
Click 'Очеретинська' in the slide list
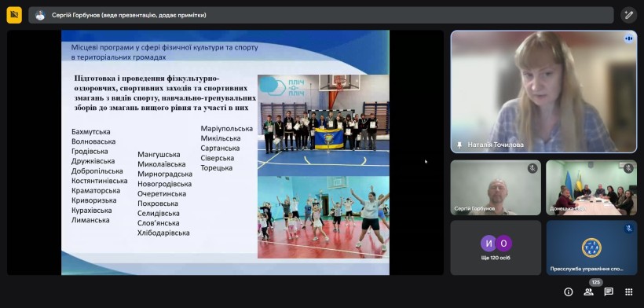coord(162,194)
